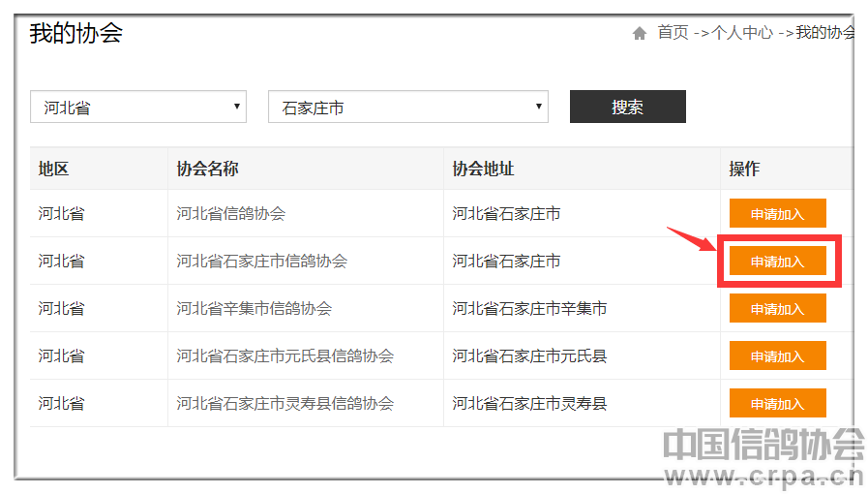Image resolution: width=868 pixels, height=494 pixels.
Task: Apply to join 河北省石家庄市灵寿县信鸽协会
Action: [x=778, y=404]
